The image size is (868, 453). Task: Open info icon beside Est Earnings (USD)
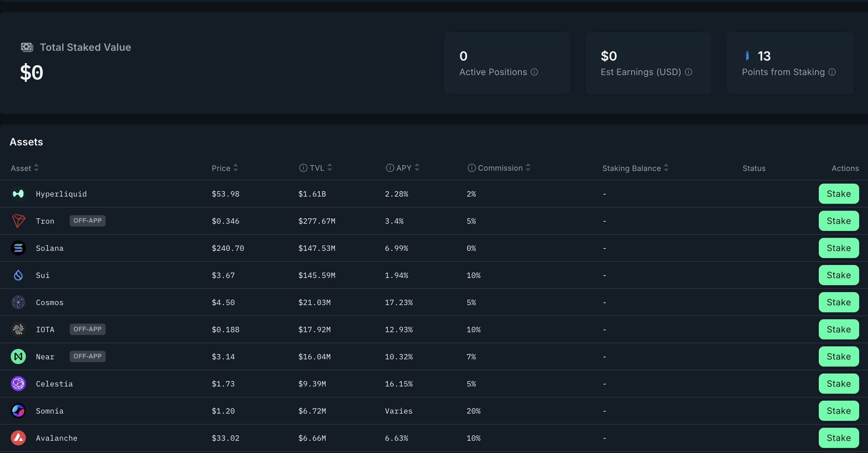(x=689, y=72)
